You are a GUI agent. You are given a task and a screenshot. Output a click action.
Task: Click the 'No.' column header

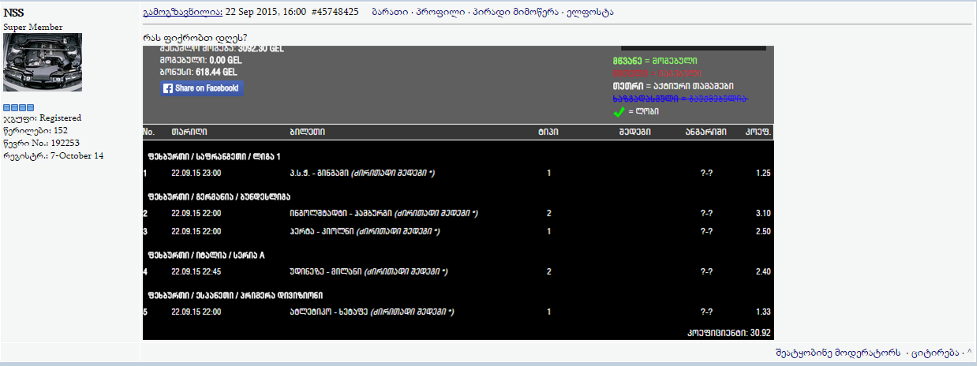[x=149, y=132]
